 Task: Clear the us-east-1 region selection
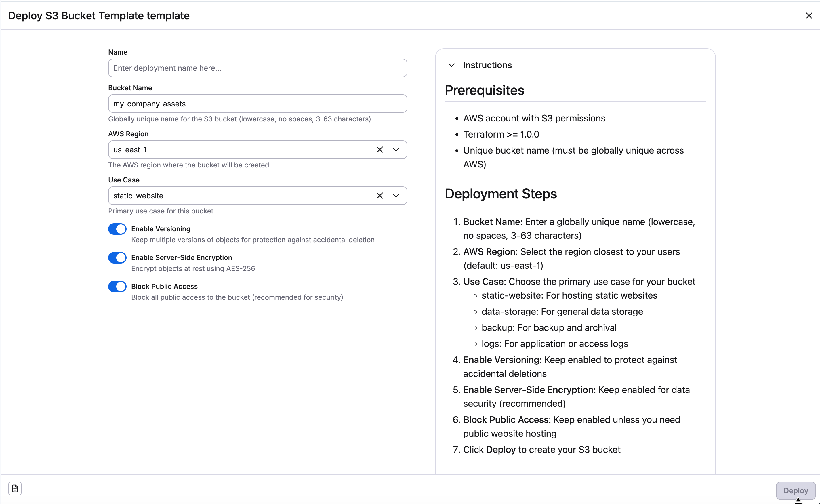tap(380, 150)
